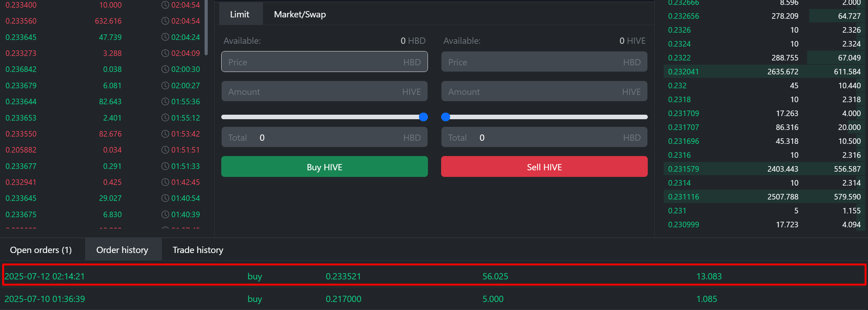
Task: Click the clock icon beside 02:04:54 on the 0.233560 trade
Action: click(165, 21)
